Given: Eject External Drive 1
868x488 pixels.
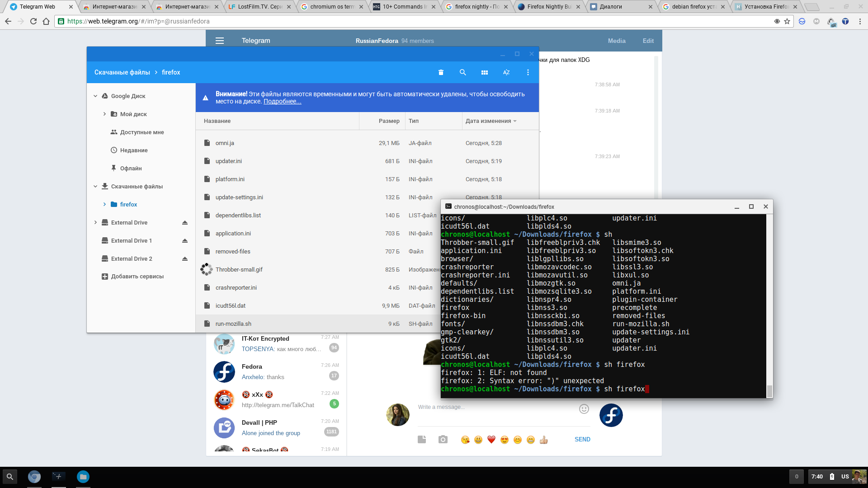Looking at the screenshot, I should (x=185, y=241).
